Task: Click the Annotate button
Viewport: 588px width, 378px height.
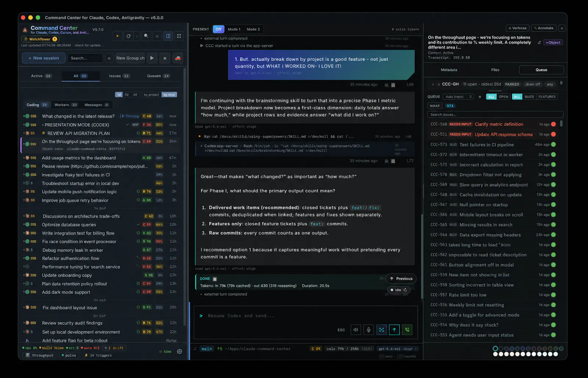Action: [x=544, y=28]
